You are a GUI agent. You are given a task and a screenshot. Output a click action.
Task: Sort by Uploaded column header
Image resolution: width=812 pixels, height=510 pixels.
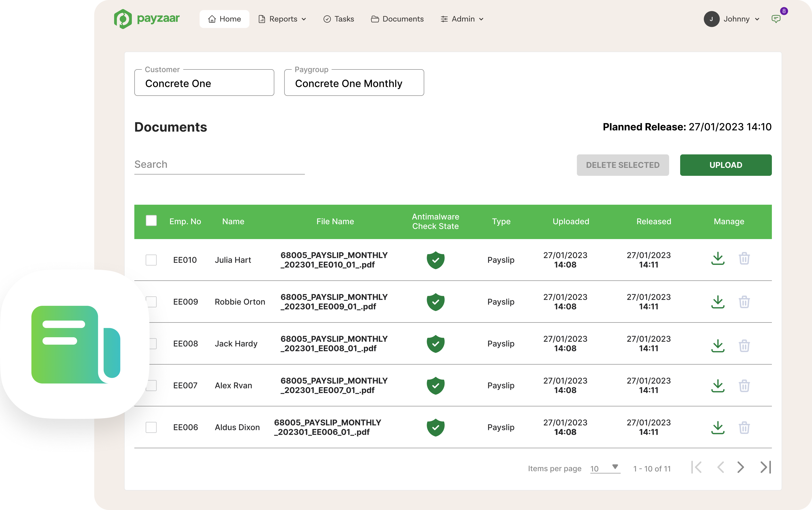pyautogui.click(x=570, y=221)
